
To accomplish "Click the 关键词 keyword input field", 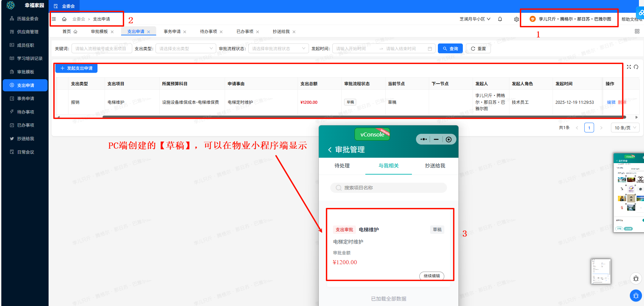I will [x=101, y=49].
